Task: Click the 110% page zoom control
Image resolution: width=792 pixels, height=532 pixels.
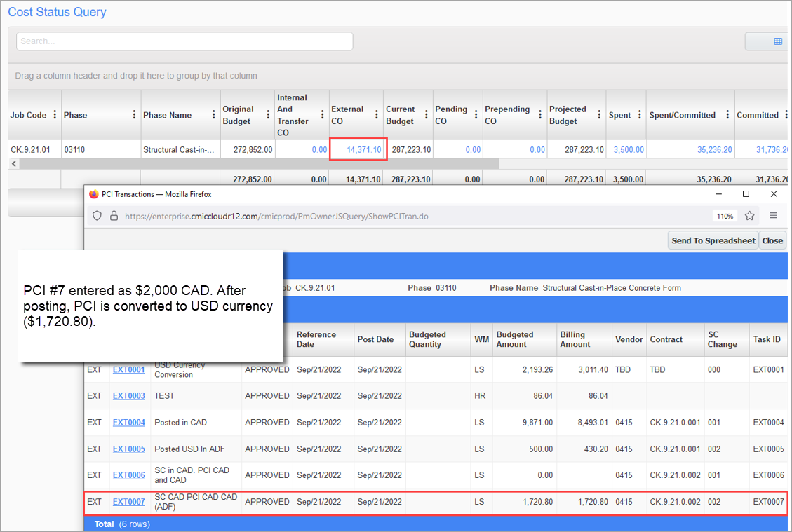Action: pyautogui.click(x=724, y=215)
